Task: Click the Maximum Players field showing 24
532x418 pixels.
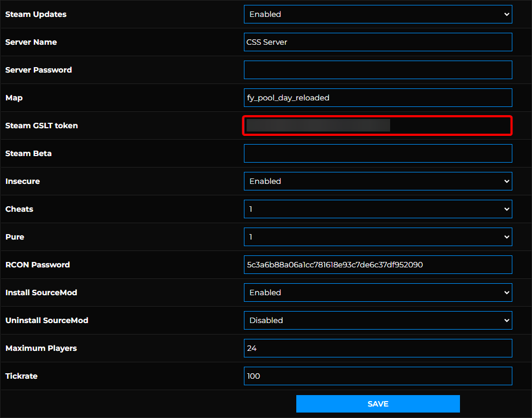Action: click(x=378, y=348)
